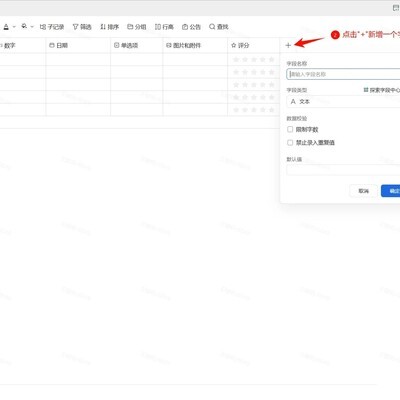Viewport: 400px width, 400px height.
Task: Open the fill color dropdown arrow
Action: pyautogui.click(x=32, y=27)
